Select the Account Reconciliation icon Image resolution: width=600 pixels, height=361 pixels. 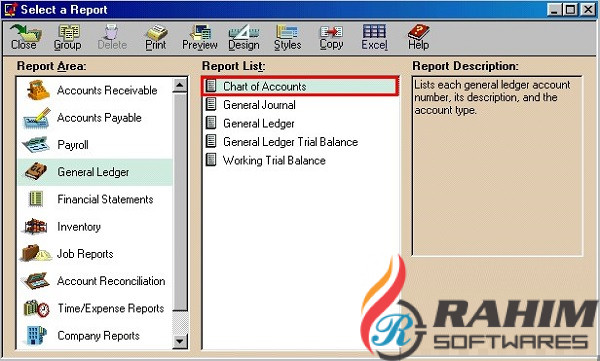point(36,281)
